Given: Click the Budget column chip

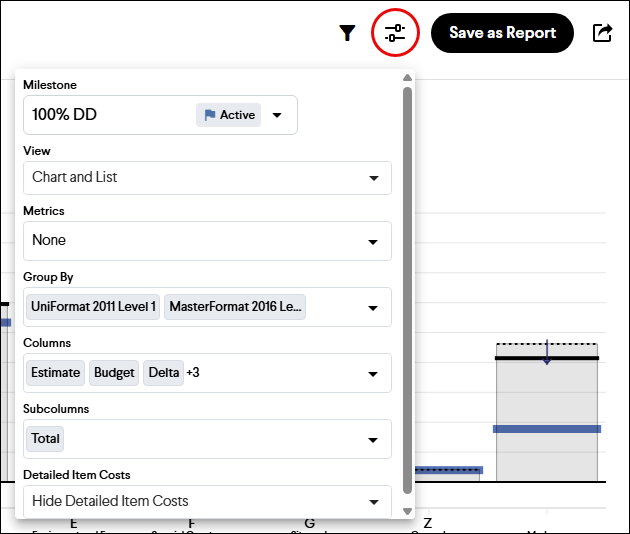Looking at the screenshot, I should coord(114,373).
